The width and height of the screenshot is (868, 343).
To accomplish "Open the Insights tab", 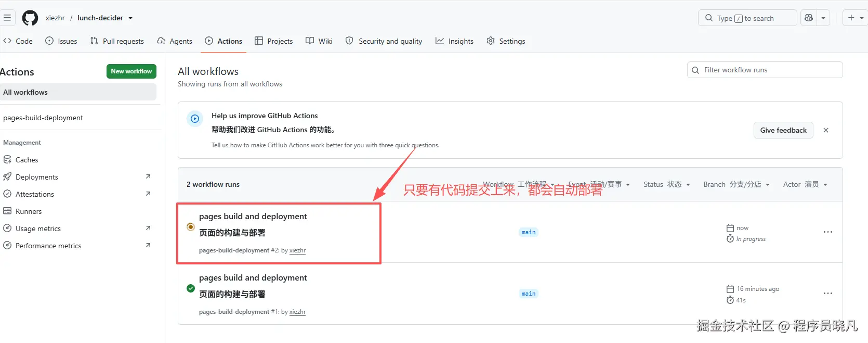I will tap(455, 41).
